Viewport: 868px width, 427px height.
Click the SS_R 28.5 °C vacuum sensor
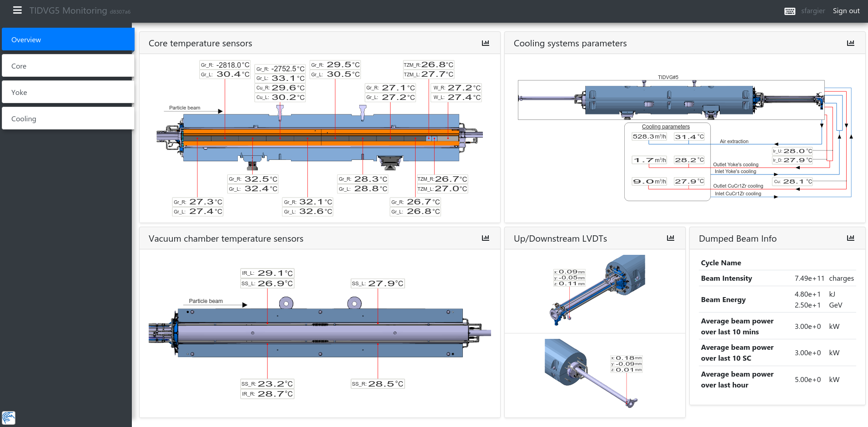[377, 384]
